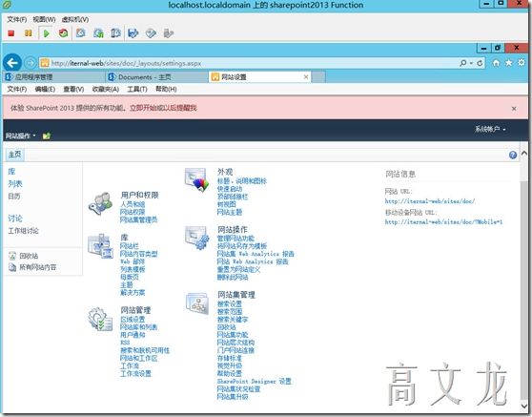
Task: Open the 网站集管理员 link
Action: point(138,219)
